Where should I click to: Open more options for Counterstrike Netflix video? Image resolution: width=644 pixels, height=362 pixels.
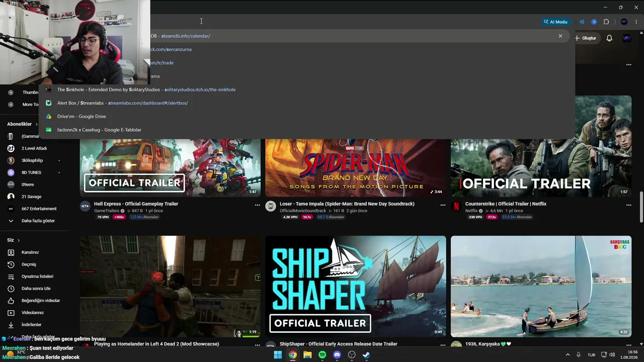tap(628, 205)
